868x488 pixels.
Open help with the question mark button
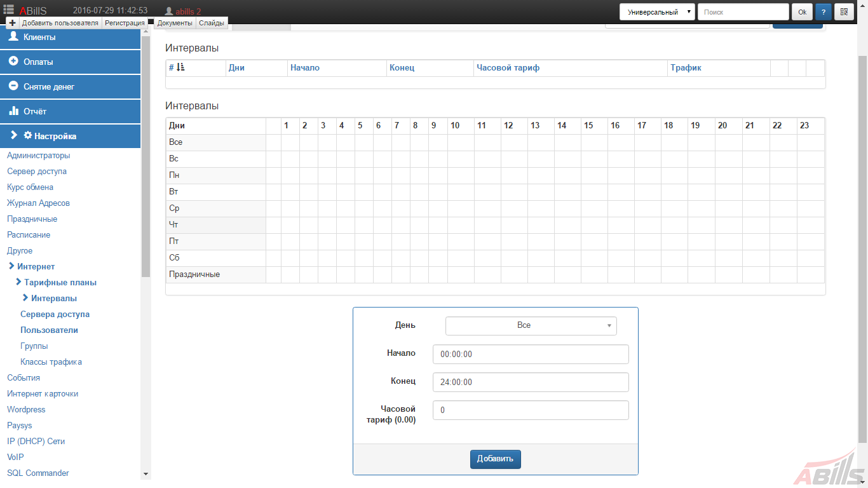tap(824, 12)
